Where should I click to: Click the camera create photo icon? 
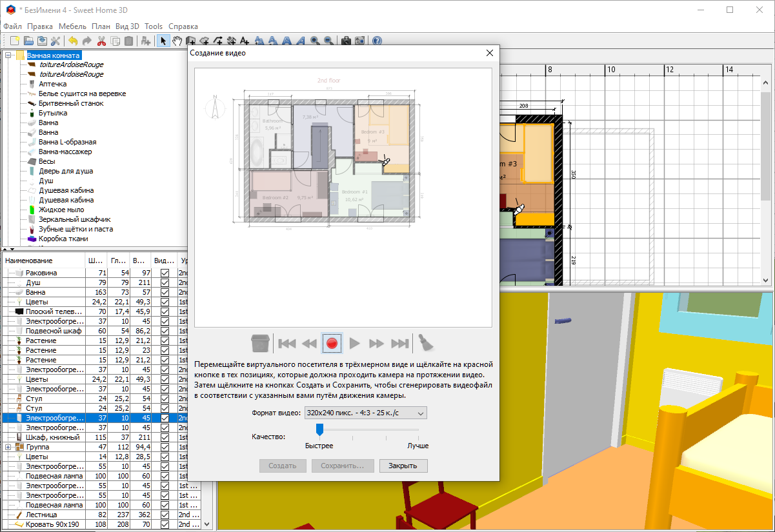tap(346, 41)
